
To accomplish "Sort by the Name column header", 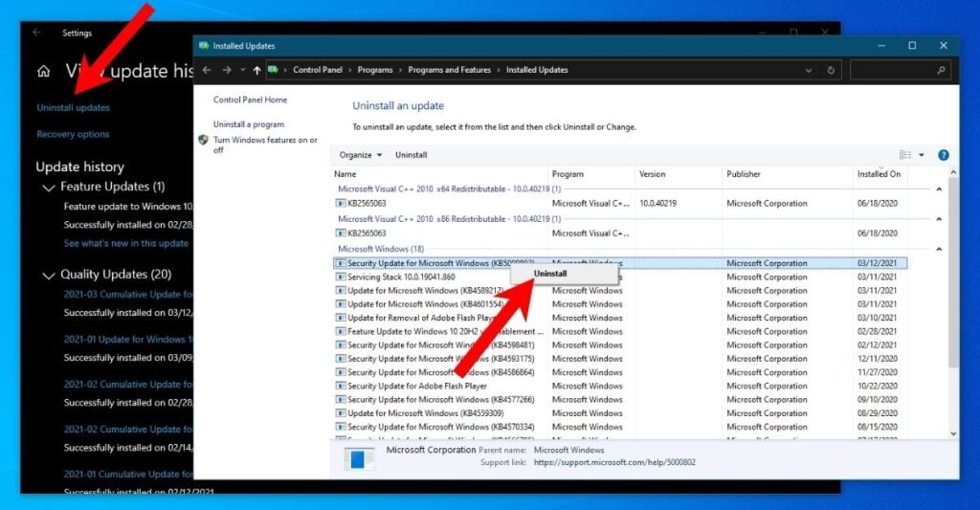I will pos(345,174).
